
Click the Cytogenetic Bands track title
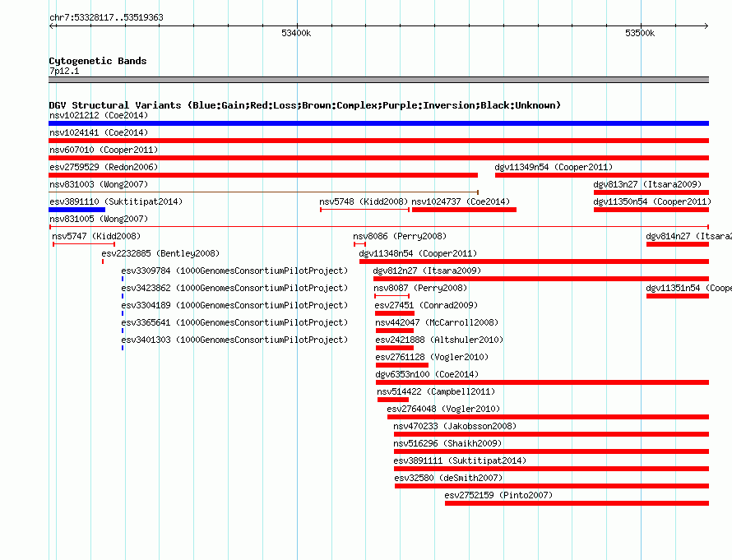coord(98,61)
